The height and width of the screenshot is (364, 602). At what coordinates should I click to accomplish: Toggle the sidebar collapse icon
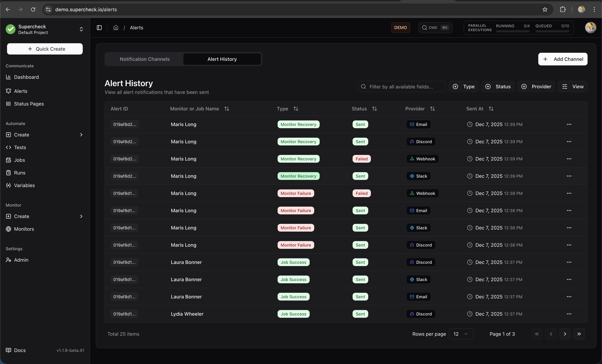tap(99, 28)
